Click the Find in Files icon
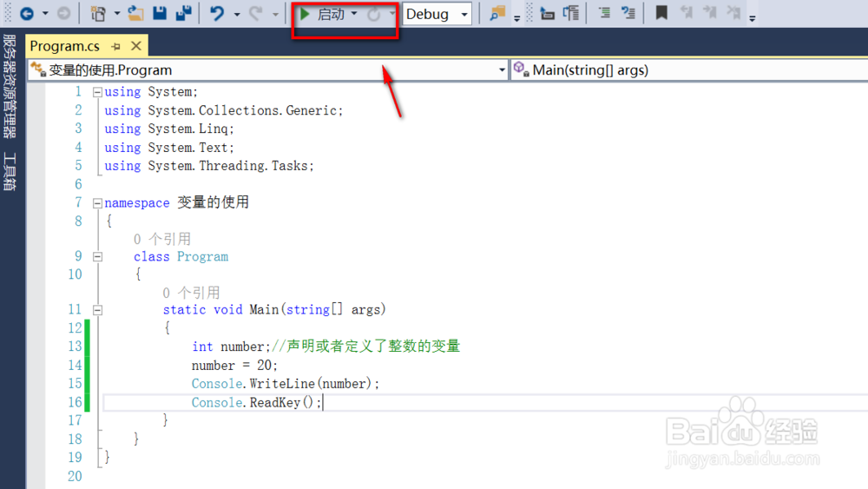 [497, 13]
